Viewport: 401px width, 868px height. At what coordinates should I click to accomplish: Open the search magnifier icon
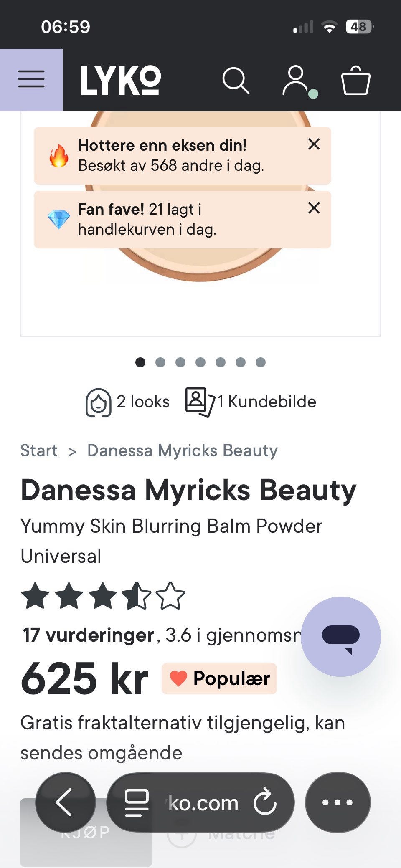(x=236, y=80)
